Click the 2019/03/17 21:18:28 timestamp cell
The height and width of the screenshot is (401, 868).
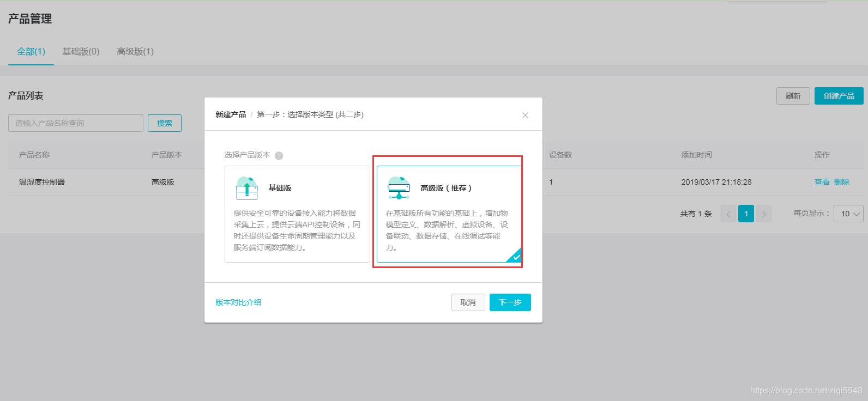(716, 182)
